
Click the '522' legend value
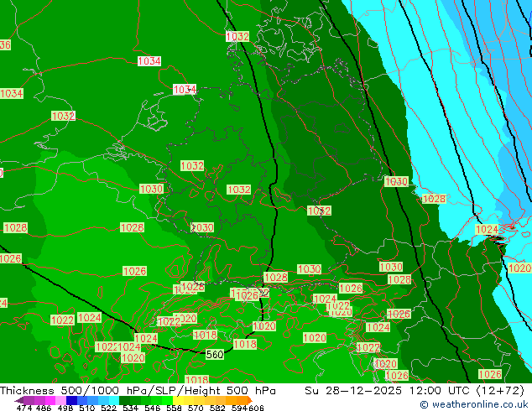(108, 408)
